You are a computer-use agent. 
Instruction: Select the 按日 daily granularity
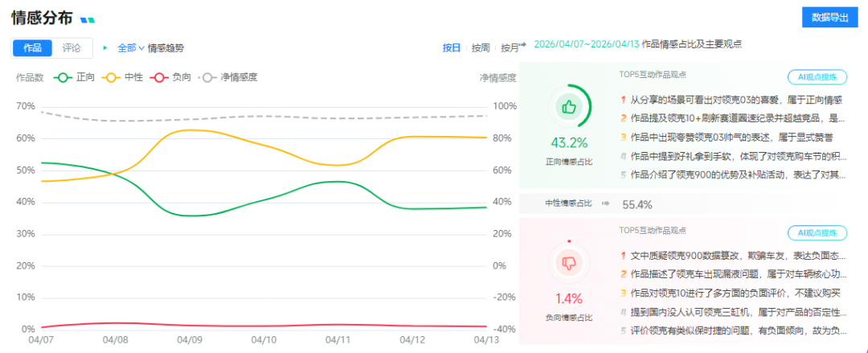[452, 47]
